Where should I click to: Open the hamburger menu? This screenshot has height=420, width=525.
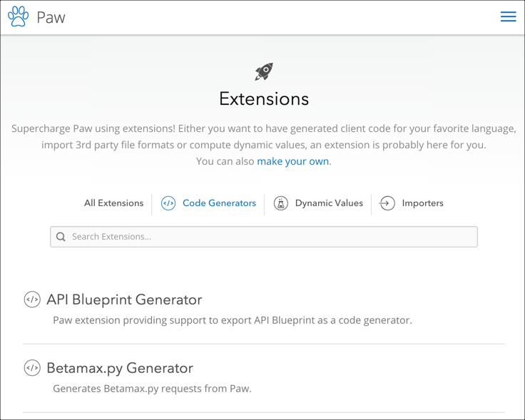pos(508,16)
